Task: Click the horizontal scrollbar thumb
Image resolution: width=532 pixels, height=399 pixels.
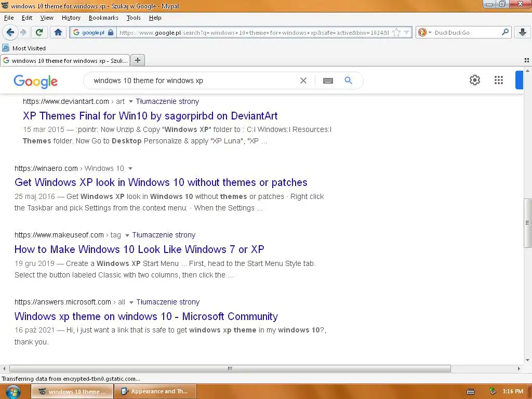Action: click(x=230, y=368)
